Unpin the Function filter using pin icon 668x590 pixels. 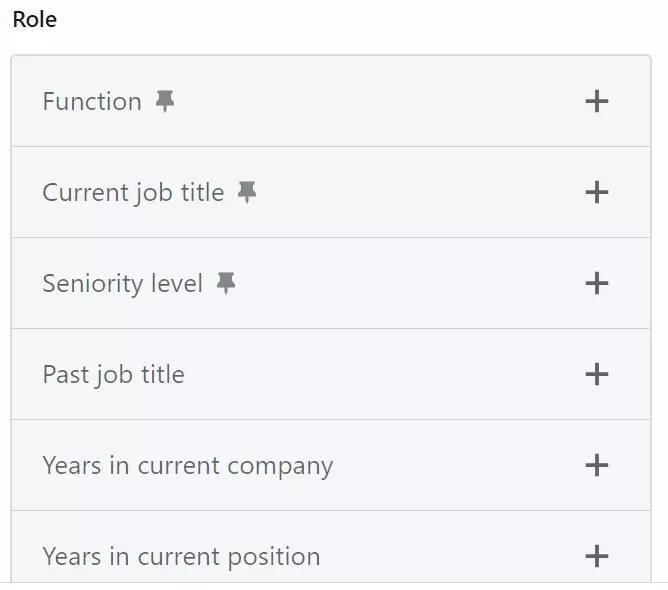164,101
